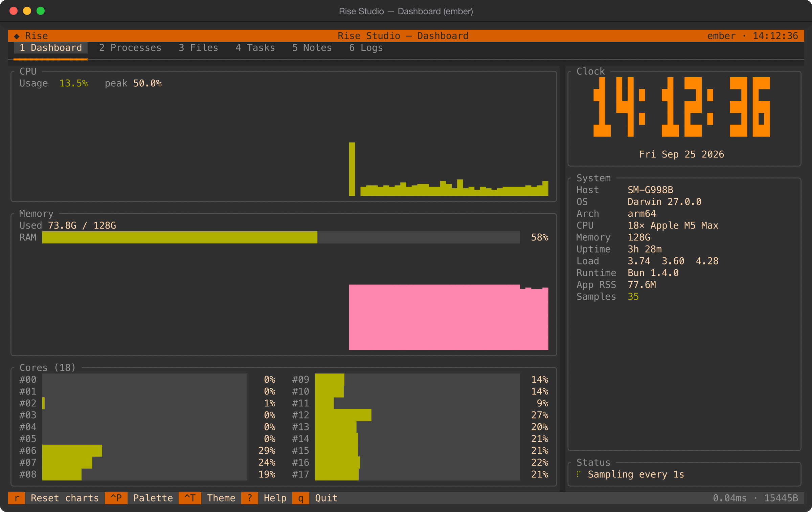Click the pink memory history chart

coord(449,317)
